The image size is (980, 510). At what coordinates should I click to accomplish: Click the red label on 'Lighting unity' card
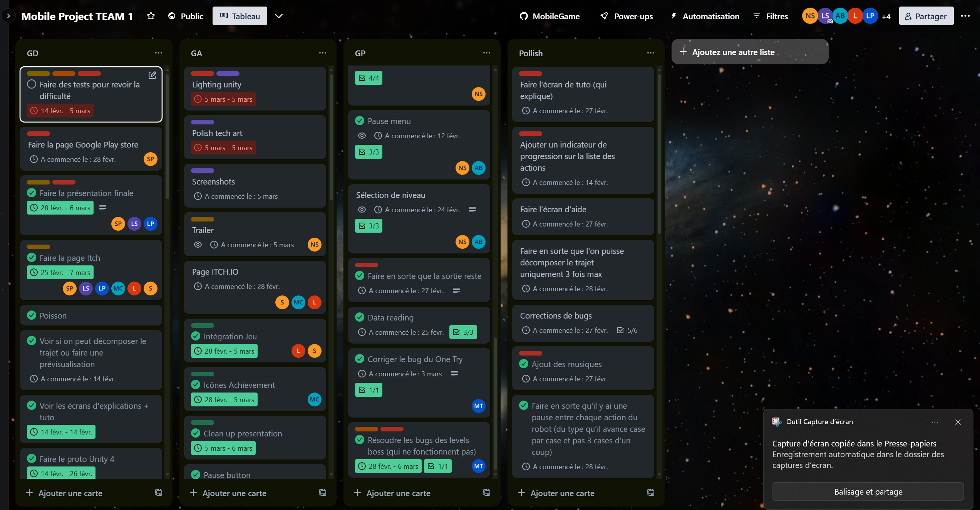tap(203, 74)
